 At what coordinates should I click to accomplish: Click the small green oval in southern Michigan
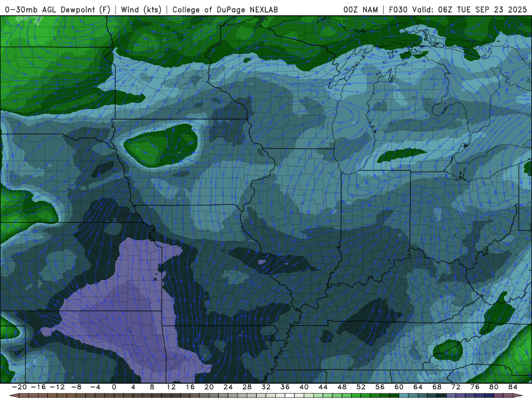coord(402,155)
